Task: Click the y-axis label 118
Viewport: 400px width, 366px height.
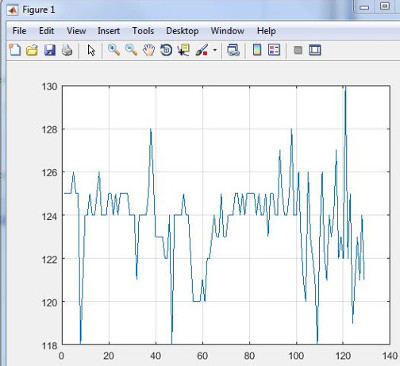Action: pyautogui.click(x=49, y=345)
